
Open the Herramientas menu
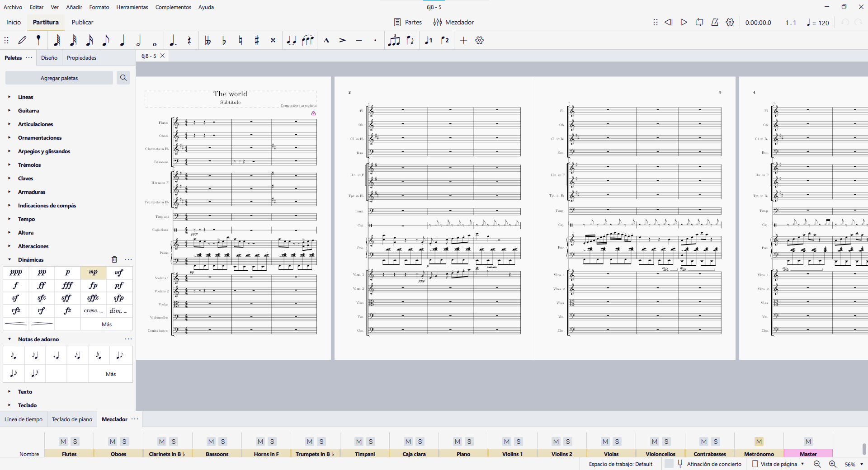click(x=132, y=7)
